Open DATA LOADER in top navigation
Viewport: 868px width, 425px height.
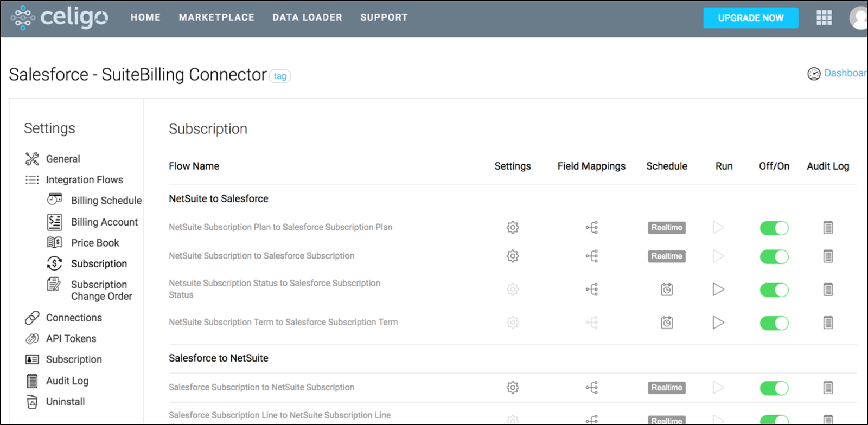(307, 17)
